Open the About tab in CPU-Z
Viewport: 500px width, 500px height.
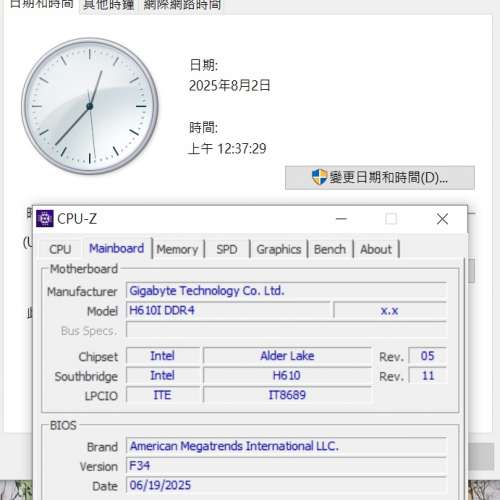click(x=376, y=249)
